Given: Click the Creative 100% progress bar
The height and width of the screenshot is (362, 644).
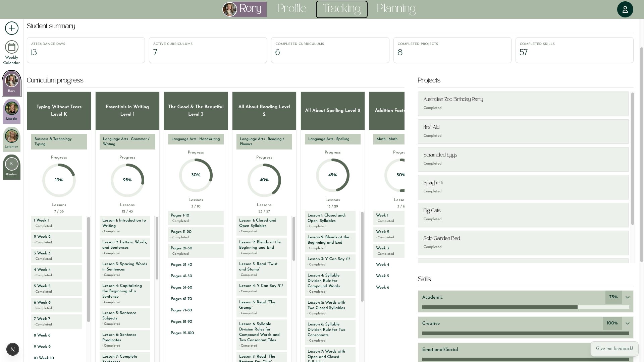Looking at the screenshot, I should coord(525,333).
